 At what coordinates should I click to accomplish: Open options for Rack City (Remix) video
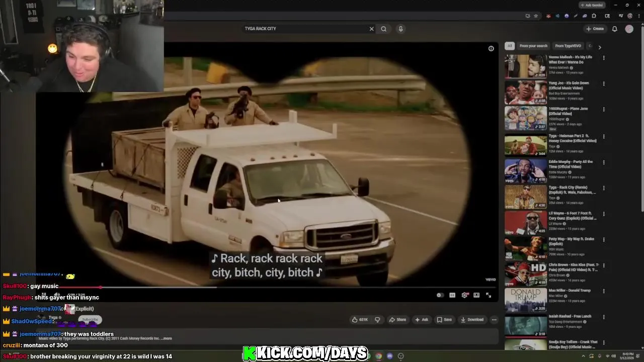click(x=604, y=188)
